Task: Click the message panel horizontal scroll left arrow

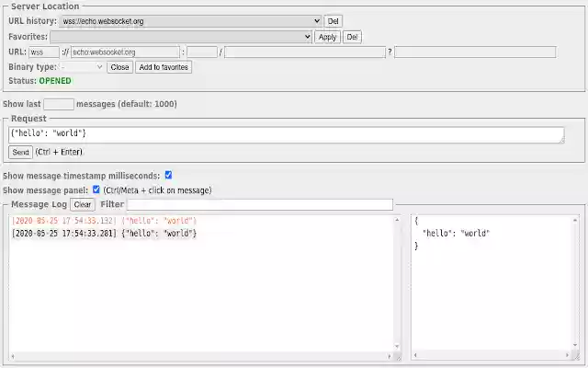Action: pos(415,355)
